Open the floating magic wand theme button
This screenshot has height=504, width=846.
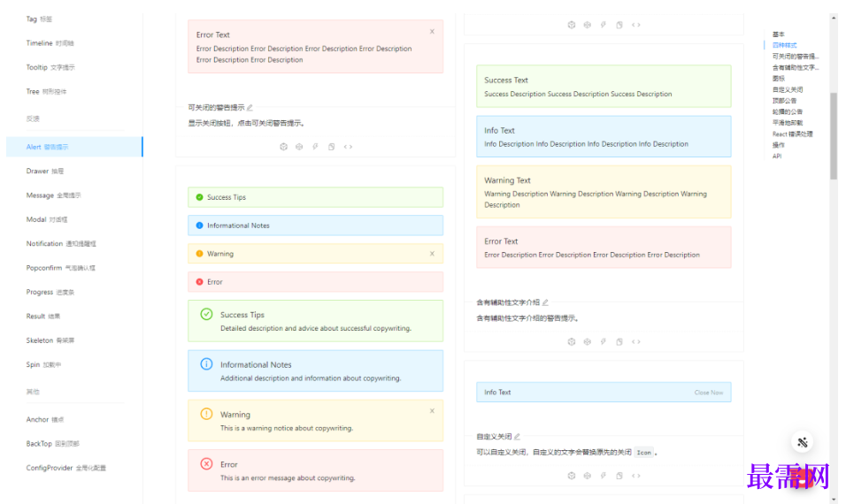click(x=802, y=442)
